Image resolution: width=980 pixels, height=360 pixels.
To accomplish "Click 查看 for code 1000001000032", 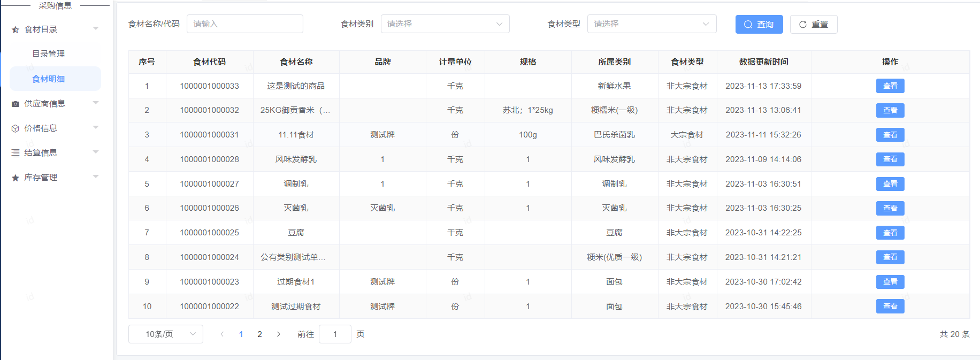I will pos(890,111).
